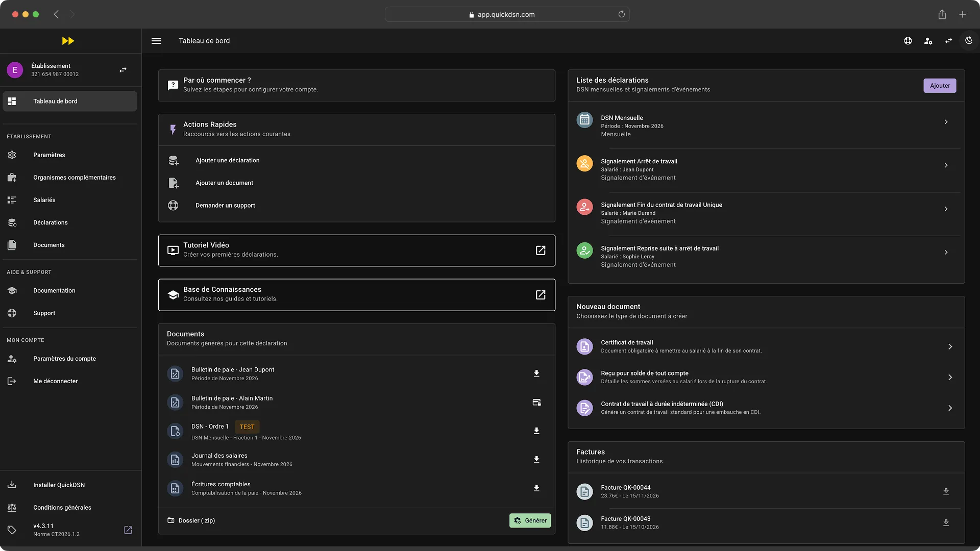The height and width of the screenshot is (551, 980).
Task: Expand Signalement Arrêt de travail details
Action: tap(946, 165)
